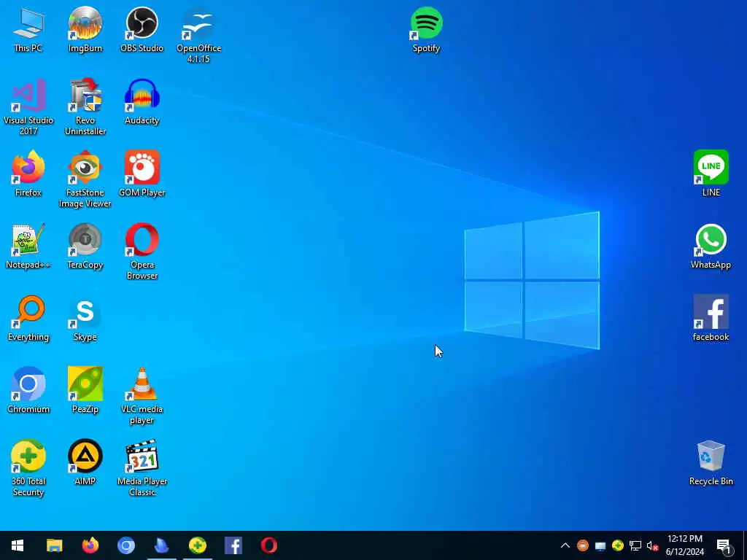Select the PeaZip shortcut
The width and height of the screenshot is (747, 560).
click(x=85, y=391)
